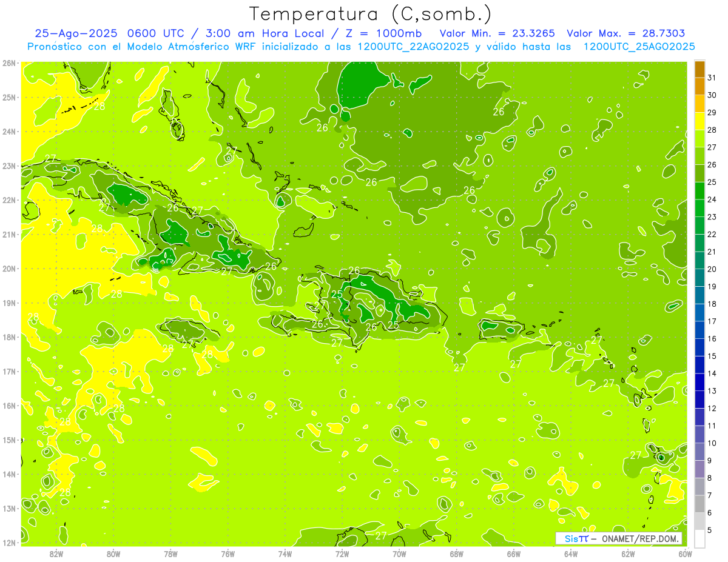Screen dimensions: 728x562
Task: Select the 15N latitude axis label
Action: 9,440
